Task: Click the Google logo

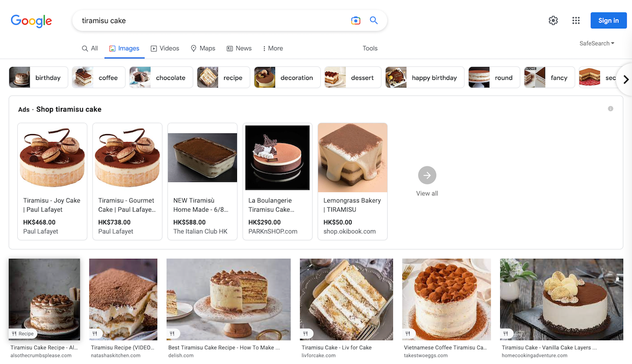Action: (x=31, y=21)
